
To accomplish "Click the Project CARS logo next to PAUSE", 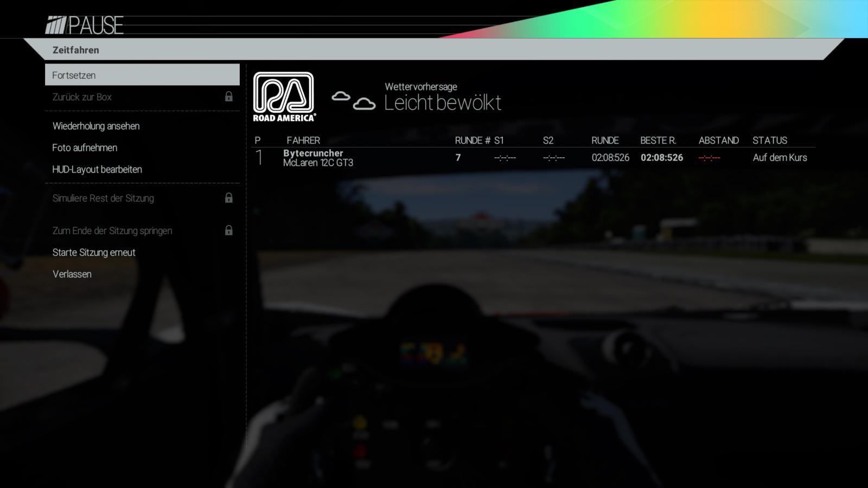I will [x=55, y=25].
